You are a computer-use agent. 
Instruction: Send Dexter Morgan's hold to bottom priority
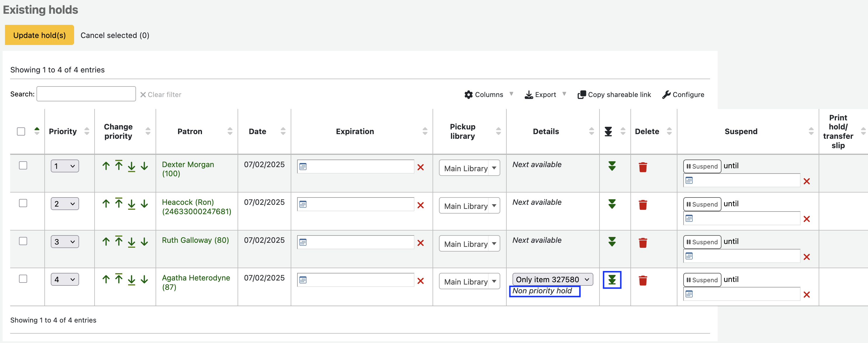(x=131, y=166)
